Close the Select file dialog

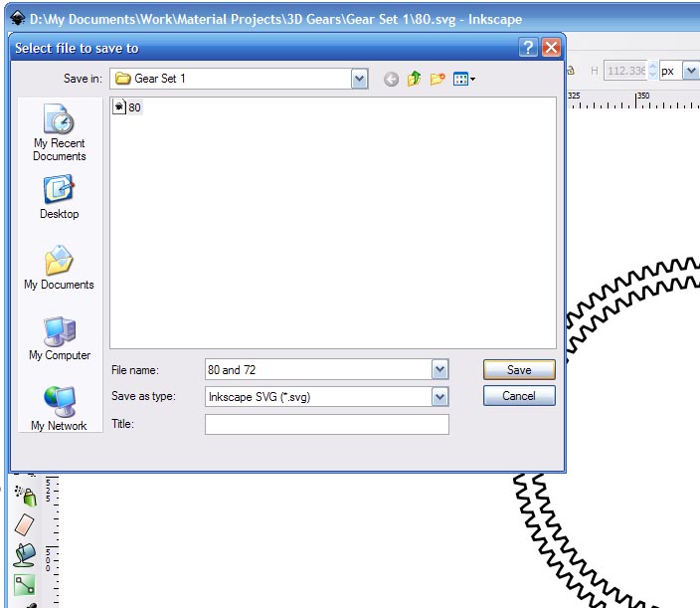pyautogui.click(x=551, y=48)
